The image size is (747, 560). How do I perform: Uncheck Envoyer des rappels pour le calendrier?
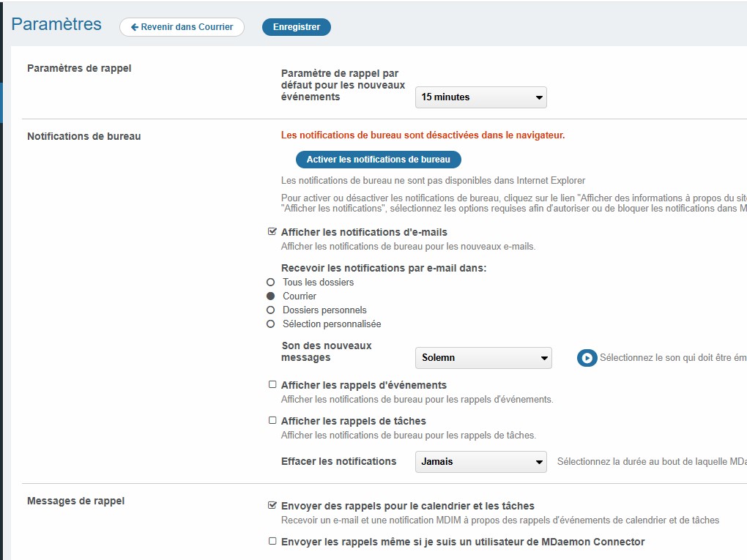(x=272, y=505)
